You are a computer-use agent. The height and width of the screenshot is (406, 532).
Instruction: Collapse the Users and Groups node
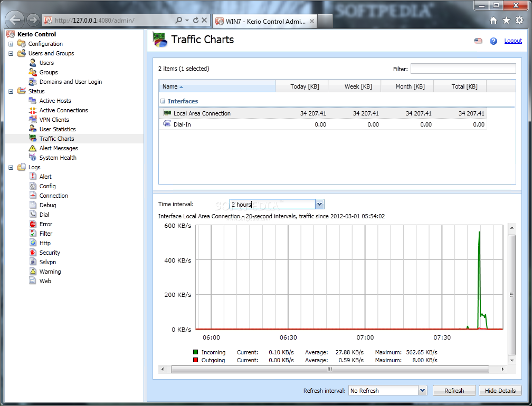[x=11, y=54]
